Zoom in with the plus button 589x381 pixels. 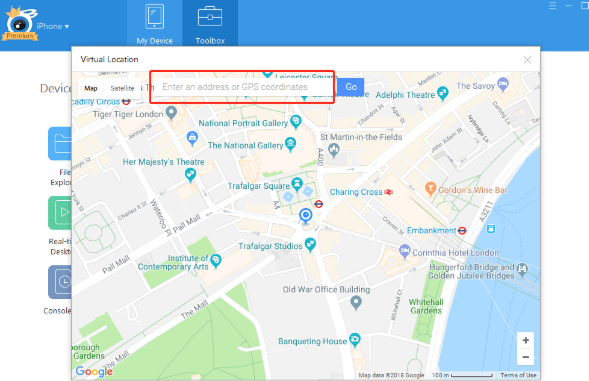click(526, 340)
